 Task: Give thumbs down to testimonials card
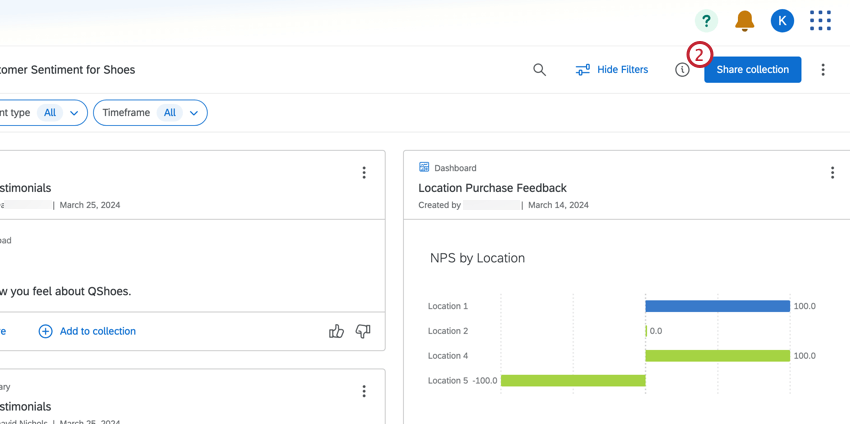coord(363,331)
